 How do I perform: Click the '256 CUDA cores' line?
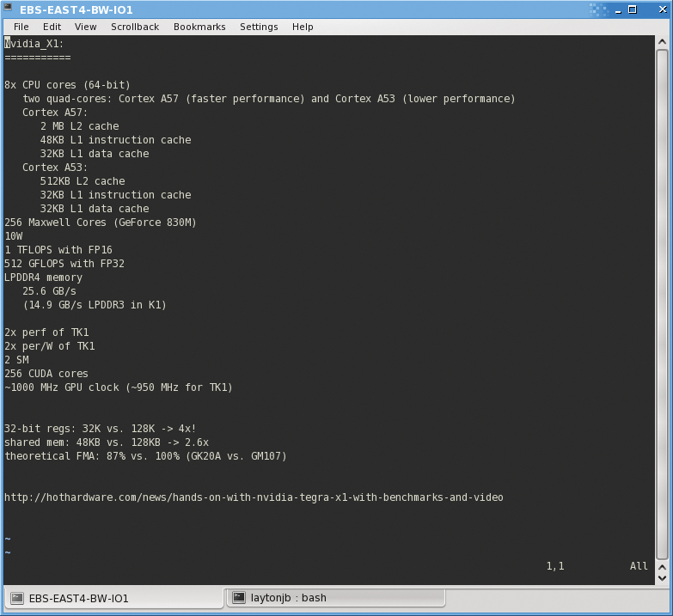coord(46,373)
